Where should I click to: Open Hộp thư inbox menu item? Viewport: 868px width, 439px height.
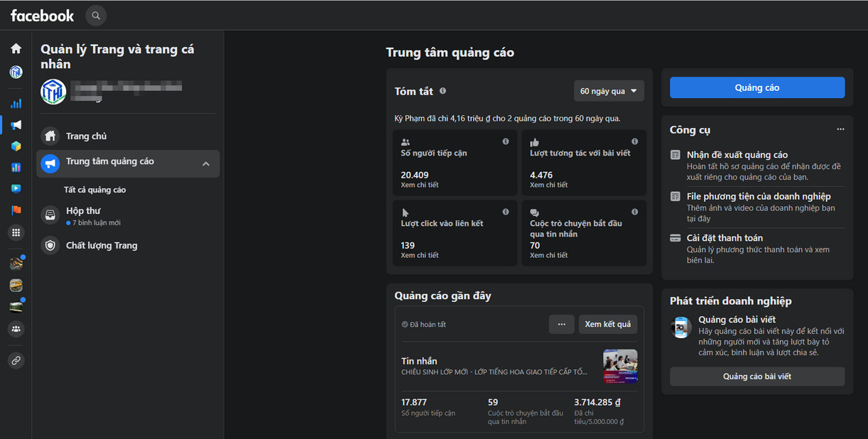83,211
